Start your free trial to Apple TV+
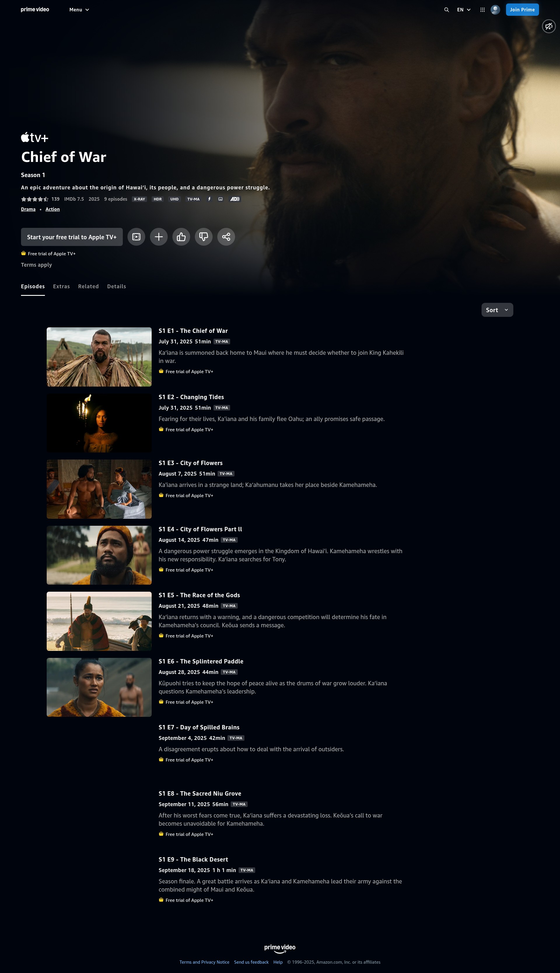Viewport: 560px width, 973px height. pos(72,237)
